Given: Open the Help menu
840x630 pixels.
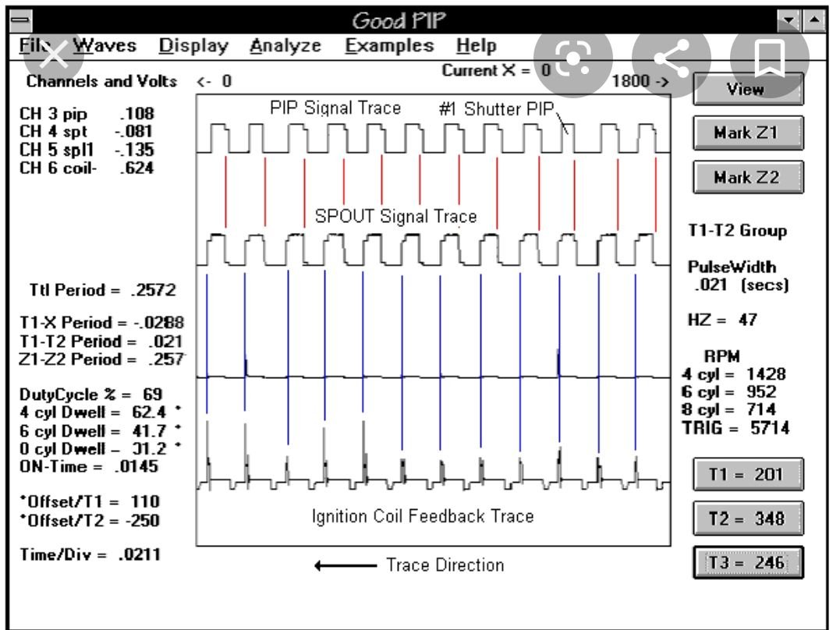Looking at the screenshot, I should 479,46.
